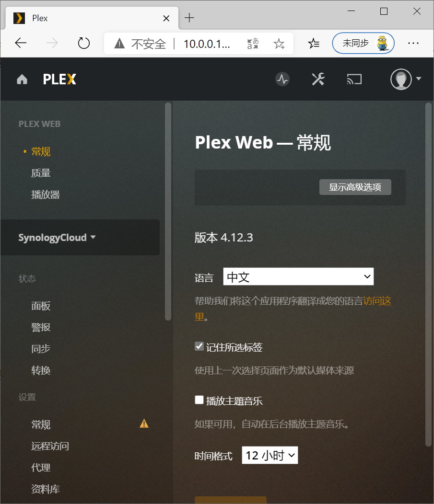Open 代理 settings

coord(41,468)
